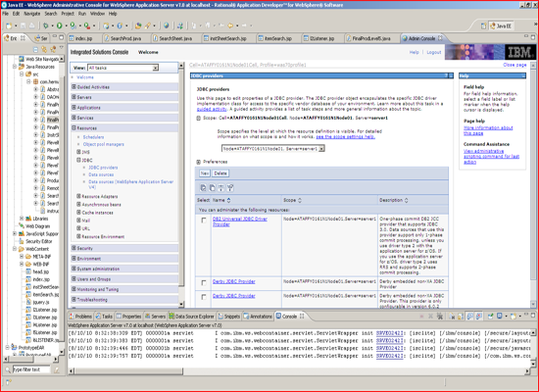
Task: Click the green Run toolbar icon
Action: click(60, 25)
